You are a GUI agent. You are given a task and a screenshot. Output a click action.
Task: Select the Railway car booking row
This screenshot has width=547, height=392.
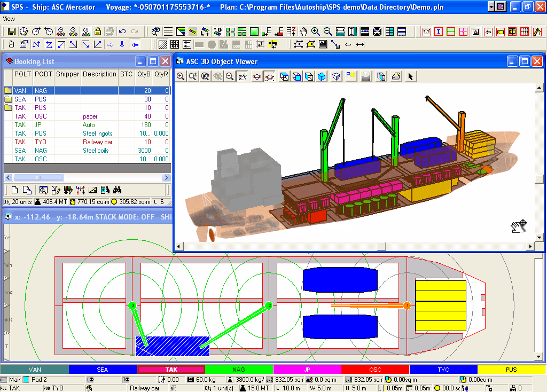(97, 142)
